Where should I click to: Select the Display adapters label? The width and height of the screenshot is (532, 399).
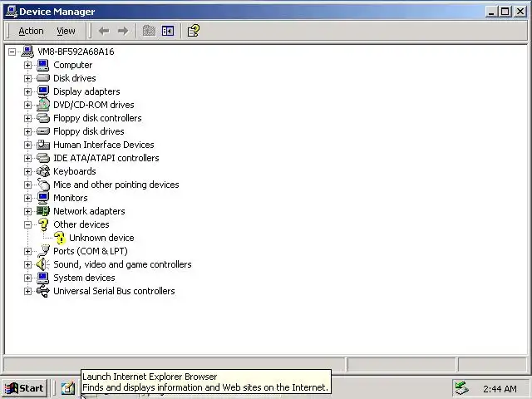(x=86, y=91)
